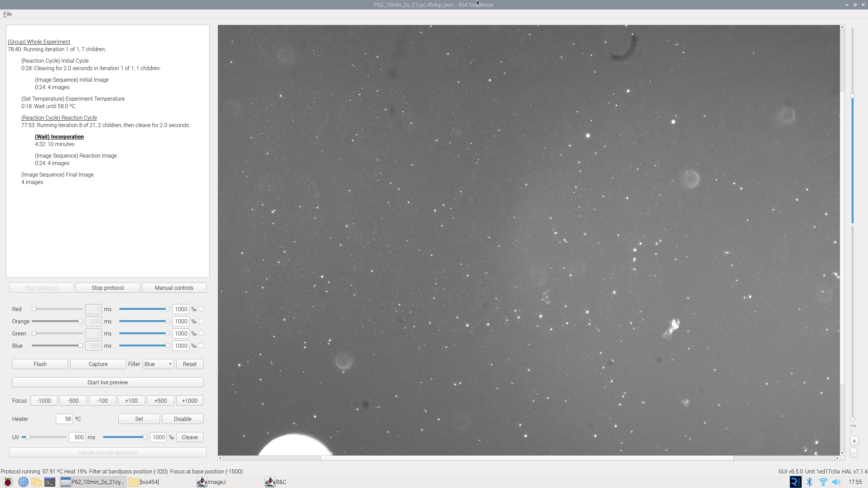The image size is (868, 488).
Task: Click the image zoom plus button
Action: tap(854, 441)
